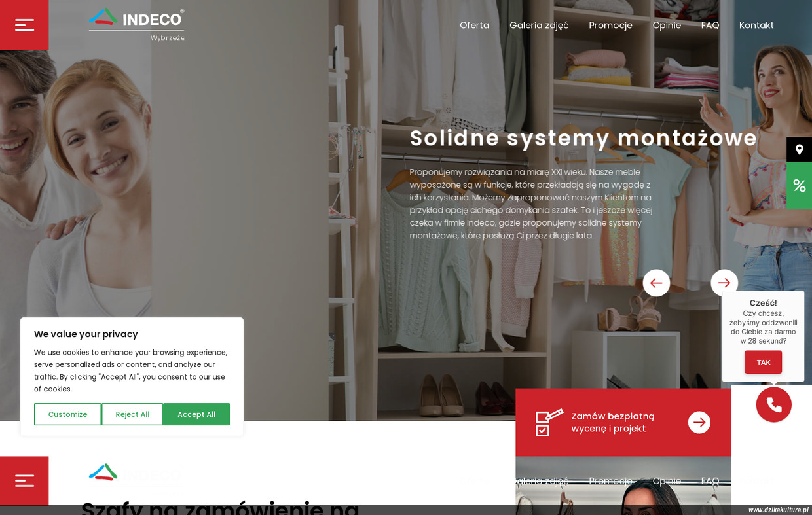This screenshot has width=812, height=515.
Task: Go to the Promocje page
Action: (610, 25)
